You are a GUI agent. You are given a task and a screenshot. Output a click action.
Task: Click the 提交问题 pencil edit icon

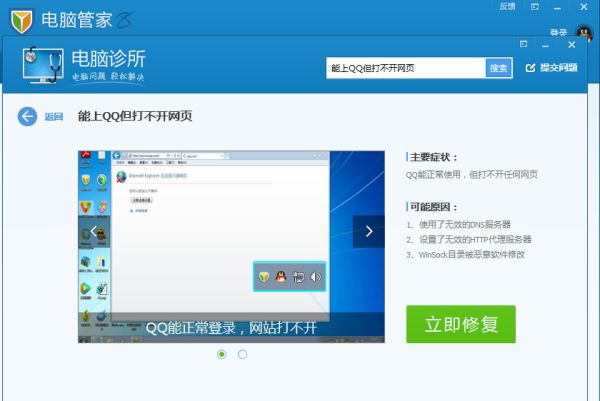[530, 68]
